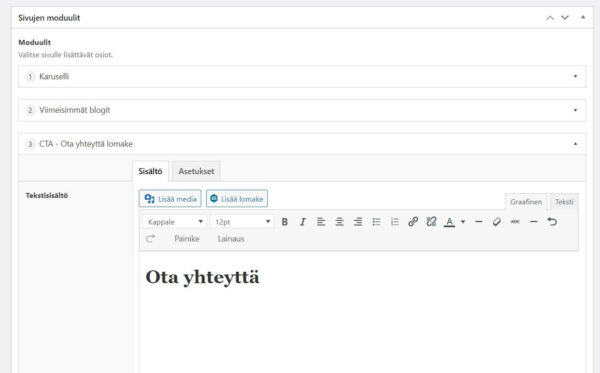Open the Kappale paragraph format dropdown
The image size is (600, 373).
pos(175,222)
